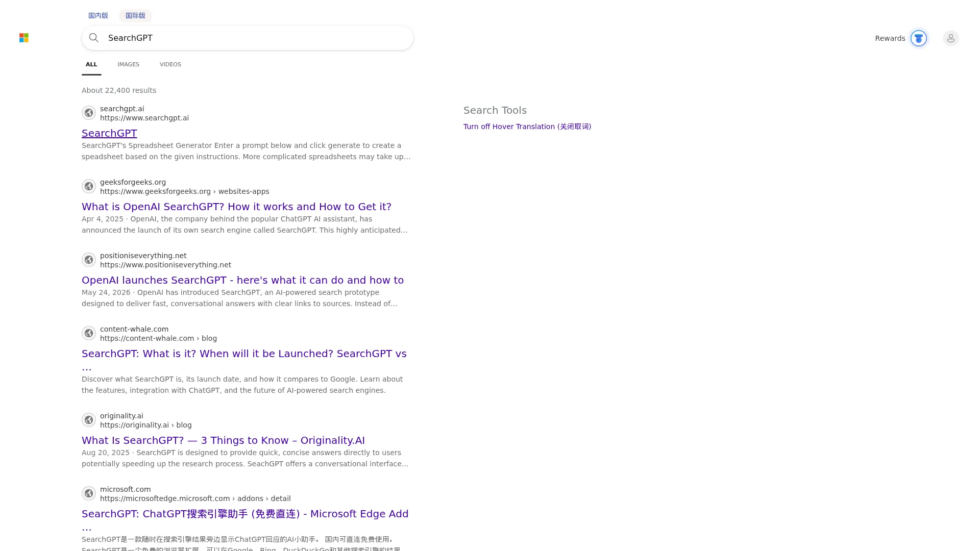Viewport: 980px width, 551px height.
Task: Click the originality.ai blog URL text
Action: pyautogui.click(x=146, y=425)
